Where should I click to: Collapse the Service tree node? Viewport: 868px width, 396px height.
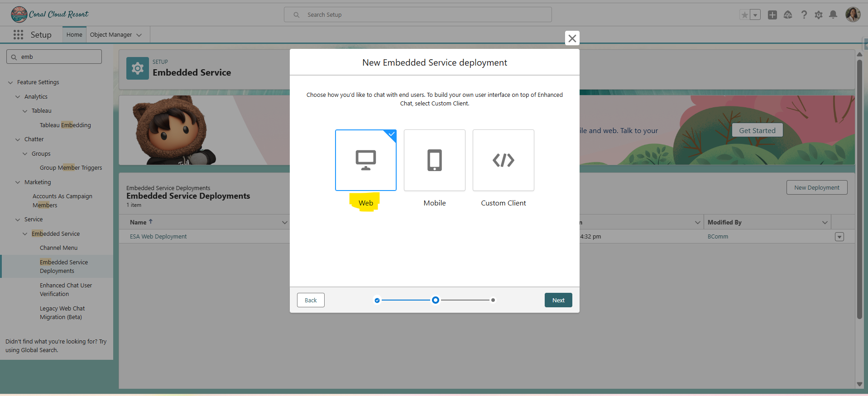click(x=18, y=219)
